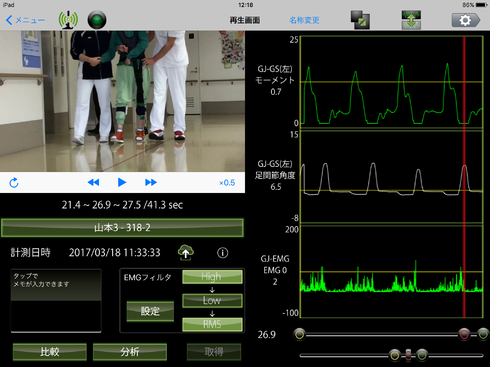Change the ×0.5 playback speed
The height and width of the screenshot is (367, 490).
coord(227,183)
